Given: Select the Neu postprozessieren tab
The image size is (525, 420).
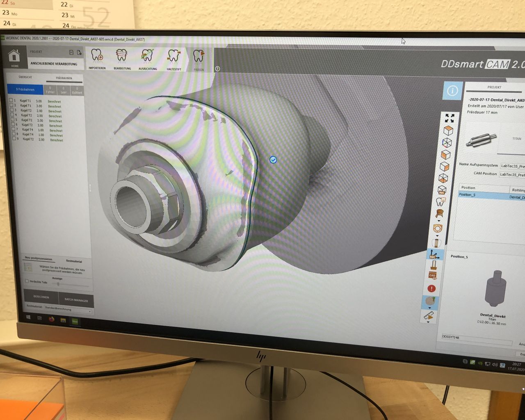Looking at the screenshot, I should tap(39, 258).
